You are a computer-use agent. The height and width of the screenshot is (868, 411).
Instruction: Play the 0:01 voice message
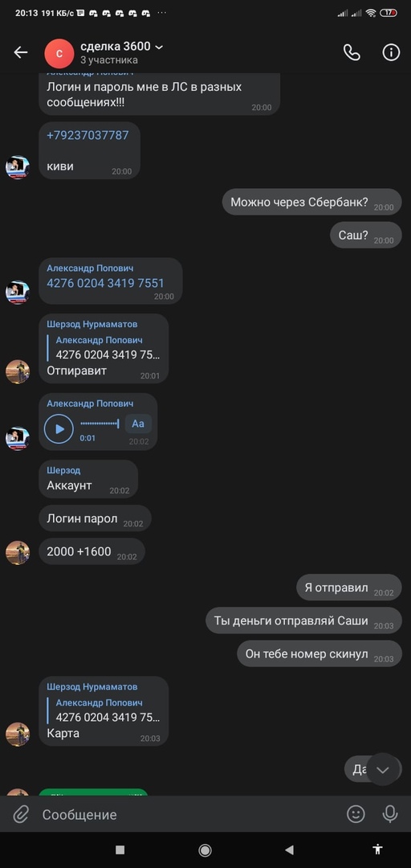tap(59, 429)
